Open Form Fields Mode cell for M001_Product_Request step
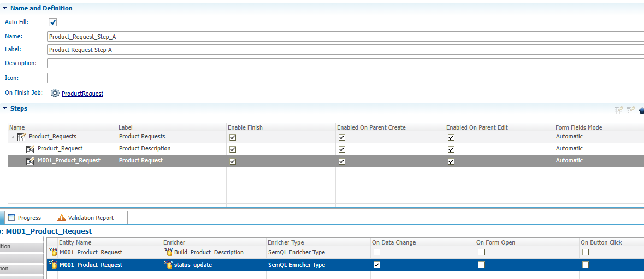Screen dimensions: 644x279 [x=599, y=161]
